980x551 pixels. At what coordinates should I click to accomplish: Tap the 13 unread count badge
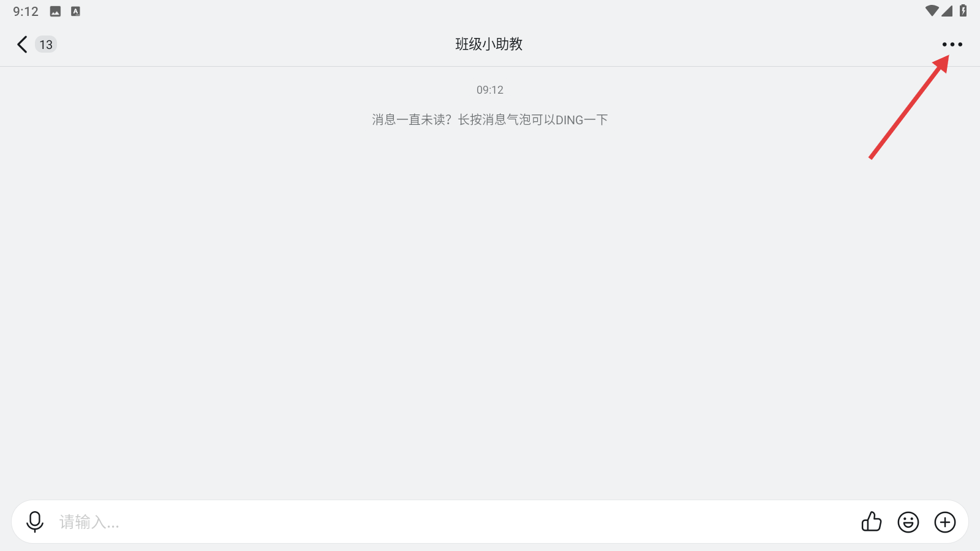[x=46, y=45]
